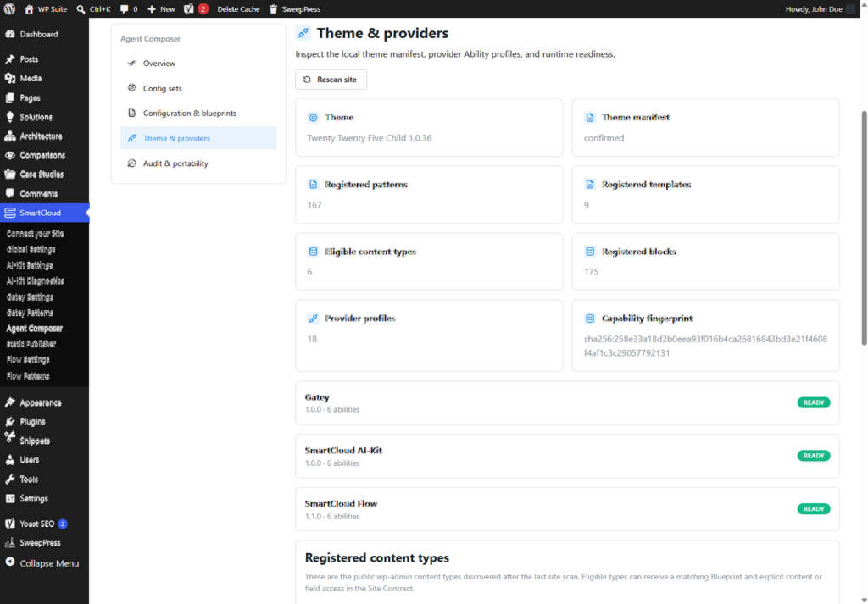Click Theme manifest document icon
Screen dimensions: 868x604
click(590, 117)
